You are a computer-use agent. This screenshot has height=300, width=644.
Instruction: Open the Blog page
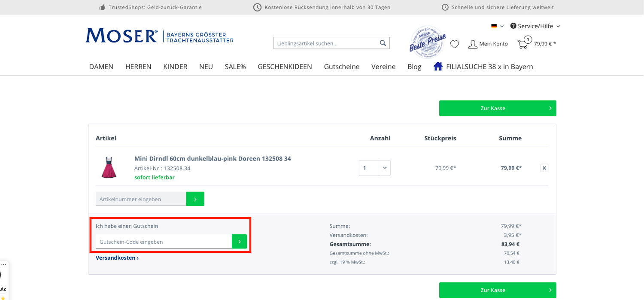(414, 67)
